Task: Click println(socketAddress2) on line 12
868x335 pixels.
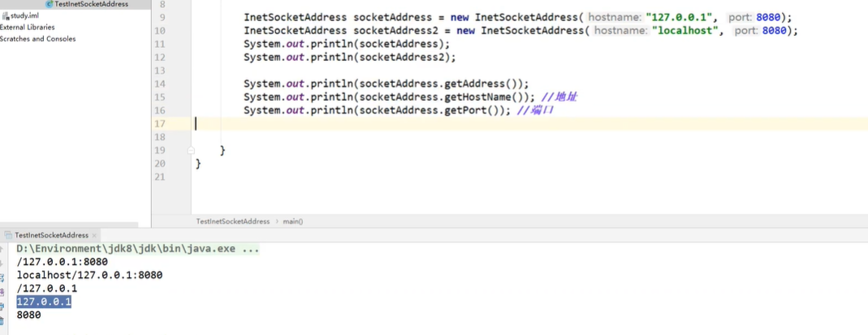Action: [x=380, y=57]
